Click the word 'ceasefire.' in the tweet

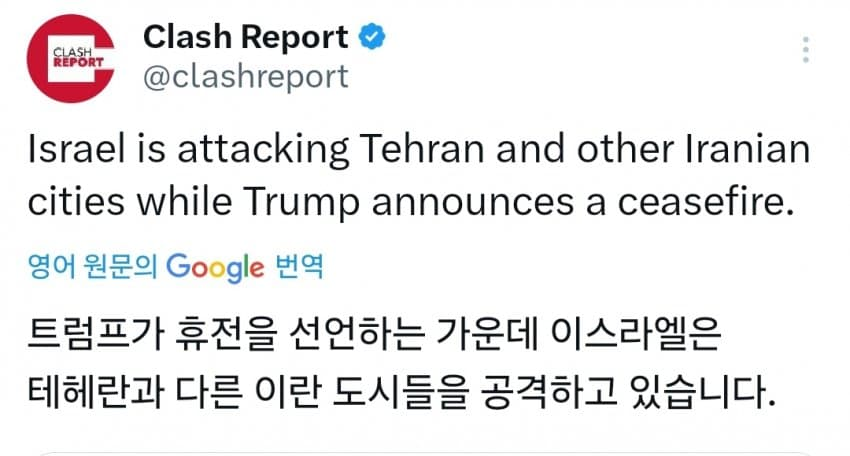(706, 202)
